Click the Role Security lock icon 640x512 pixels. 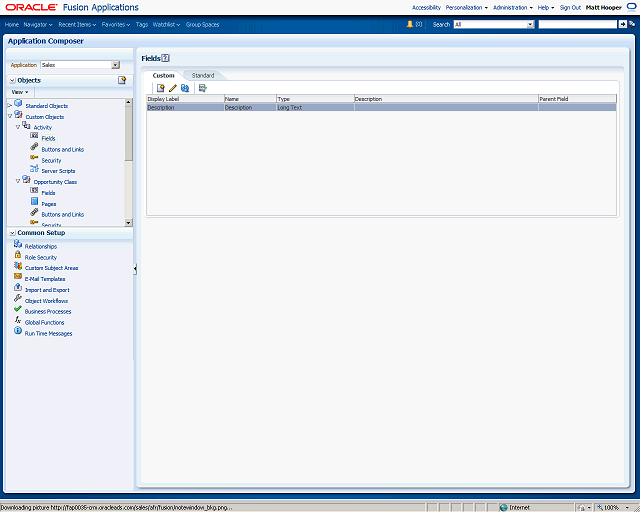pos(18,255)
